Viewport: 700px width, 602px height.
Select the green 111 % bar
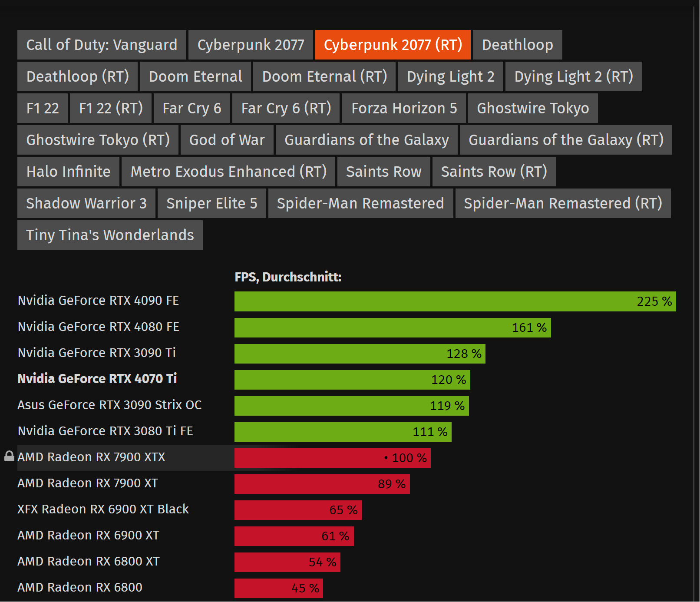click(343, 432)
